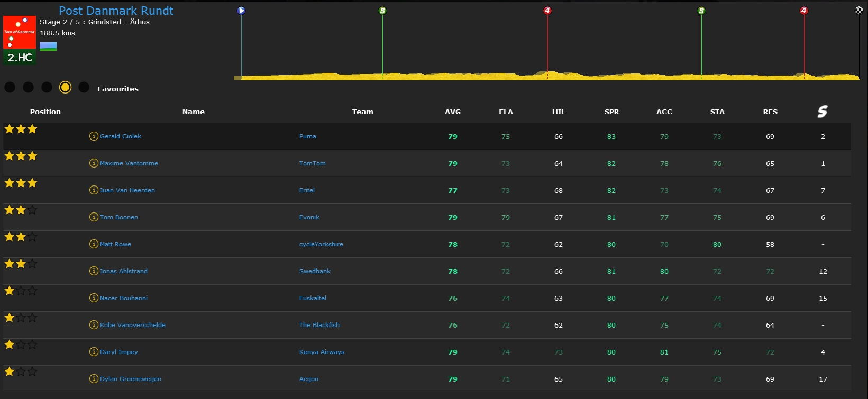The height and width of the screenshot is (399, 868).
Task: Open info icon for Matt Rowe
Action: point(94,244)
